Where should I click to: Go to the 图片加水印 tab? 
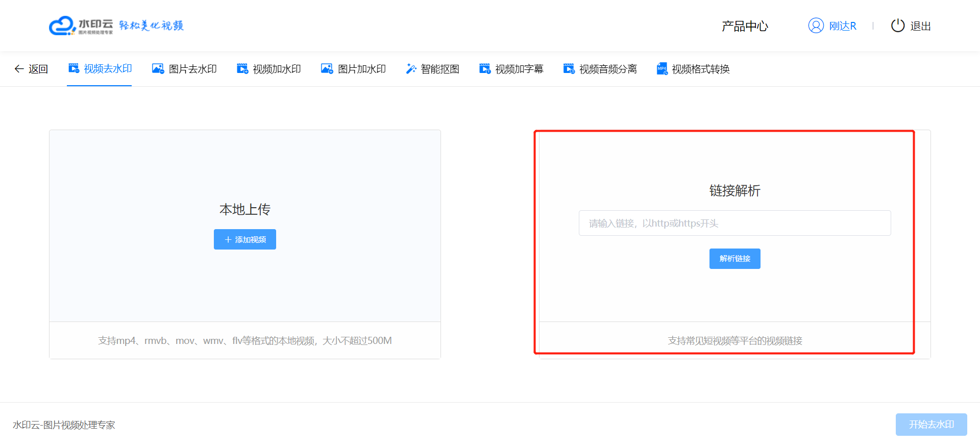(353, 69)
